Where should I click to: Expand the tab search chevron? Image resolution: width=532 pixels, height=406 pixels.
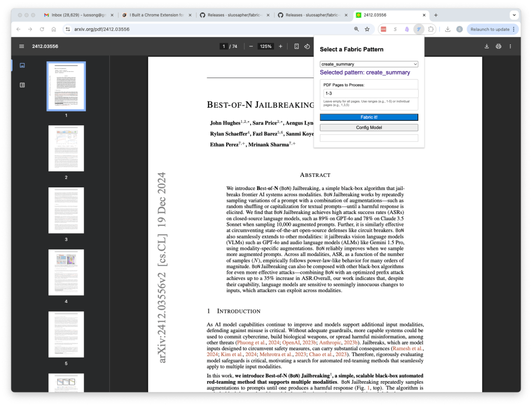(515, 15)
